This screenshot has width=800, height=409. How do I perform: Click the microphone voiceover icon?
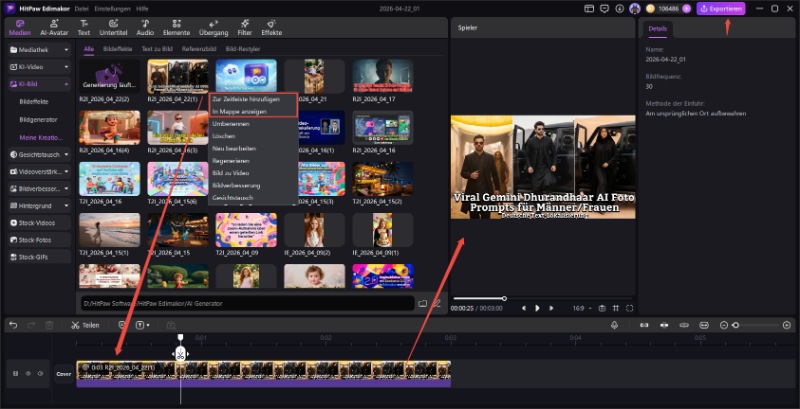(x=615, y=325)
